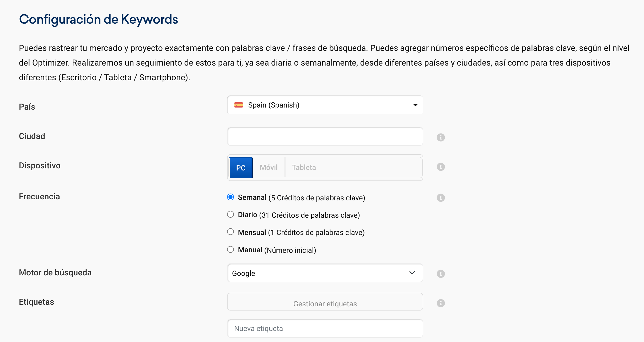644x342 pixels.
Task: Choose the Manual frequency radio button
Action: tap(230, 249)
